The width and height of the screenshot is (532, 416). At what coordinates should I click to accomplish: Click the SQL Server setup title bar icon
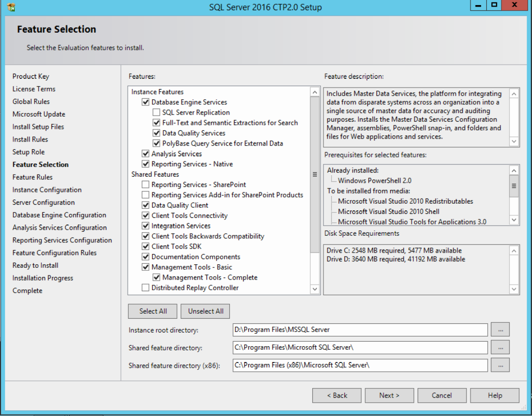[11, 7]
